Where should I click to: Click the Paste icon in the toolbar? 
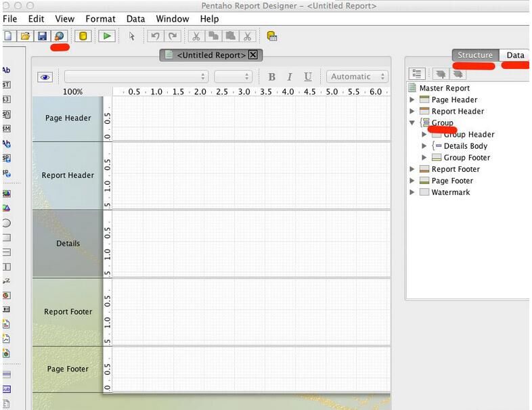[230, 36]
